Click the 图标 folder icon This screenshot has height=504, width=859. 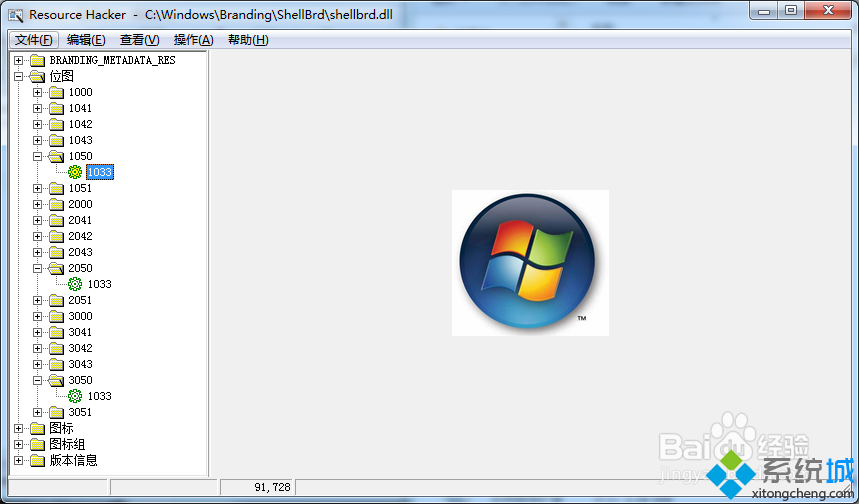pos(37,428)
